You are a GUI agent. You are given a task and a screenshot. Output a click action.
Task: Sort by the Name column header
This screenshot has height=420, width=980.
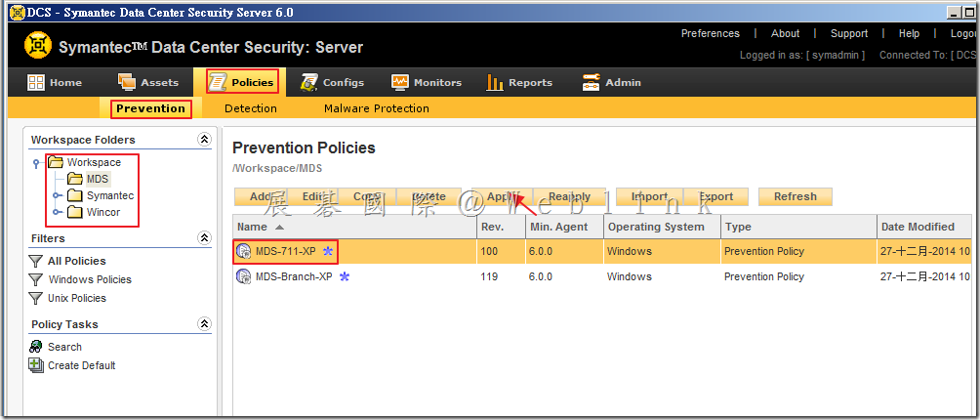pyautogui.click(x=354, y=227)
